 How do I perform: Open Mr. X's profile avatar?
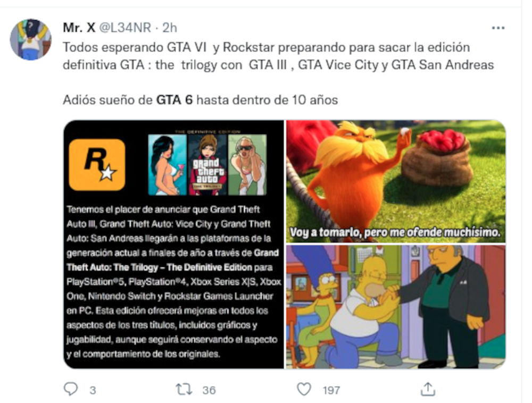pos(30,40)
